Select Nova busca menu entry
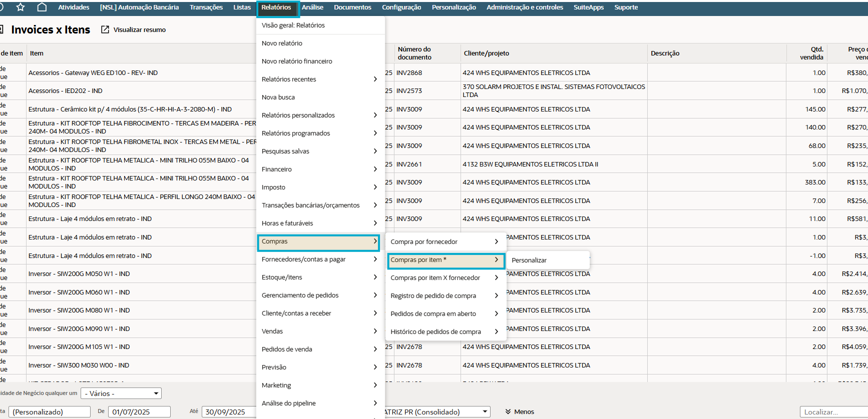This screenshot has height=419, width=868. tap(278, 97)
